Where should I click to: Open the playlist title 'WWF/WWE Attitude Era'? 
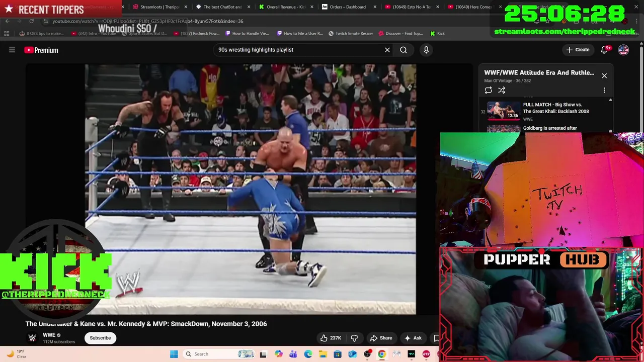[x=539, y=72]
